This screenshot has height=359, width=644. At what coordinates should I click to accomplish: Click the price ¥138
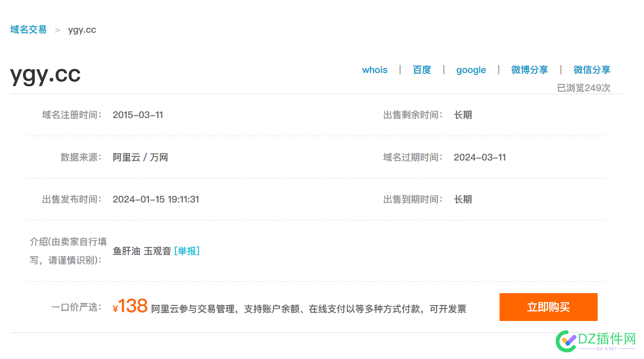(130, 306)
